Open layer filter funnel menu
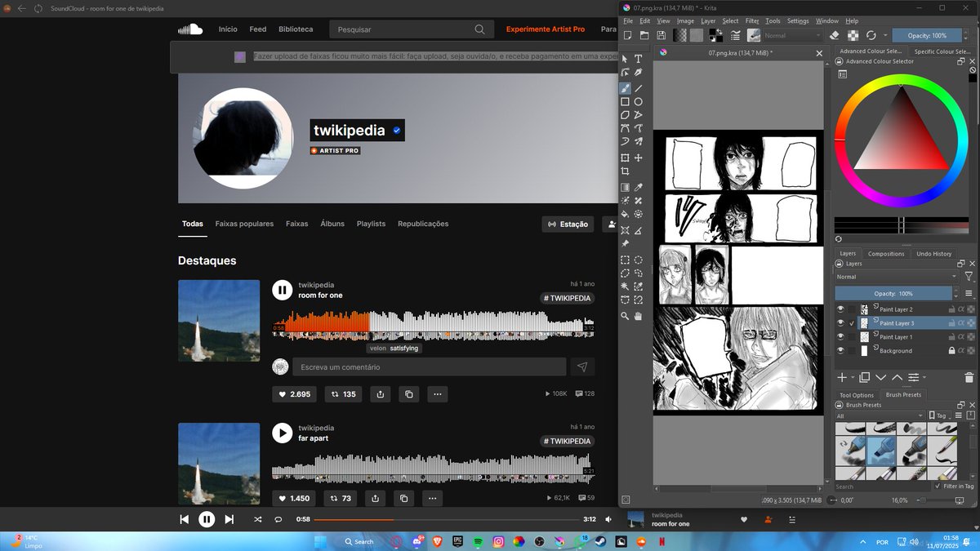The height and width of the screenshot is (551, 980). [969, 277]
